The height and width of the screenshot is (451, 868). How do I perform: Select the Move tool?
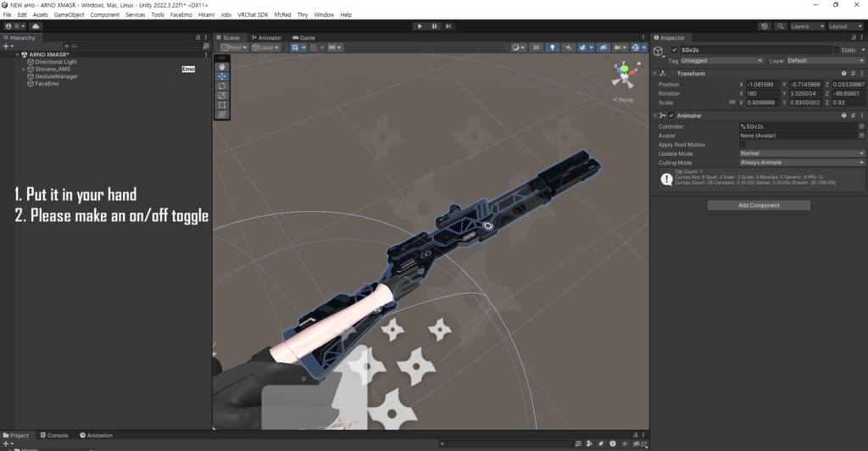click(222, 76)
